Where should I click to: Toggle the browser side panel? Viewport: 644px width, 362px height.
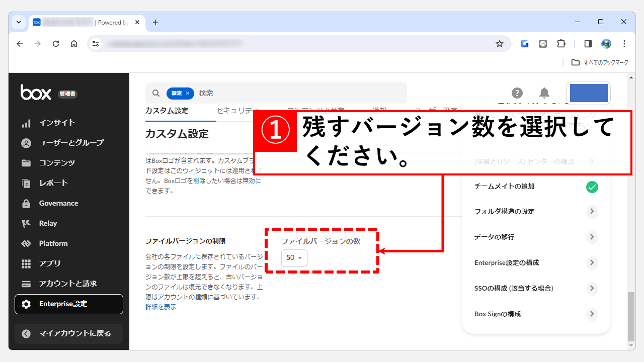[588, 44]
